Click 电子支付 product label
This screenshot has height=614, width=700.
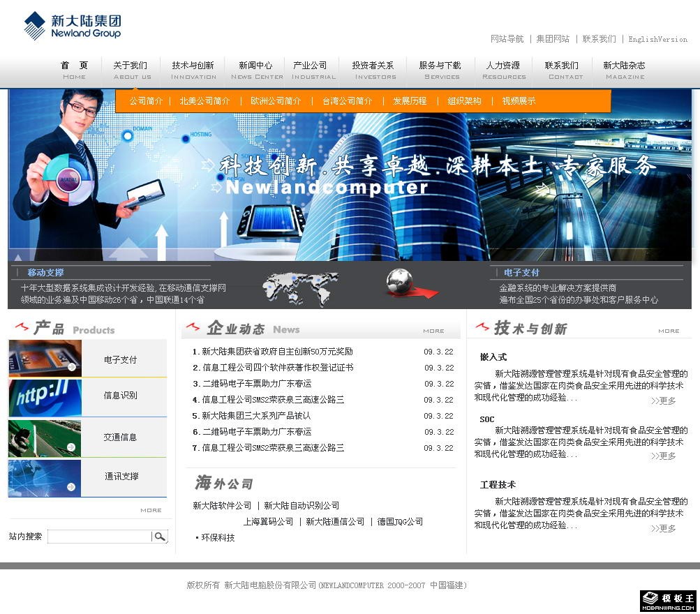pyautogui.click(x=120, y=359)
